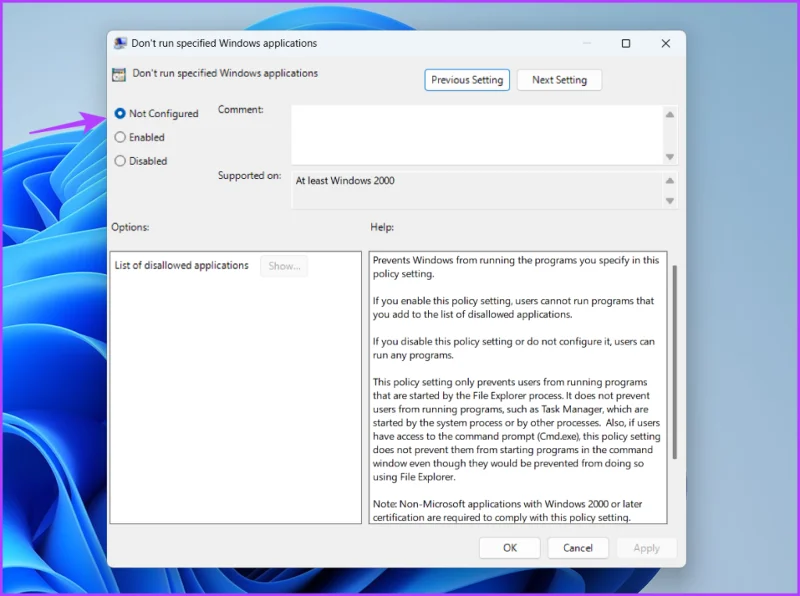Click help note 'Non-Microsoft applications' paragraph
Image resolution: width=800 pixels, height=596 pixels.
click(508, 511)
